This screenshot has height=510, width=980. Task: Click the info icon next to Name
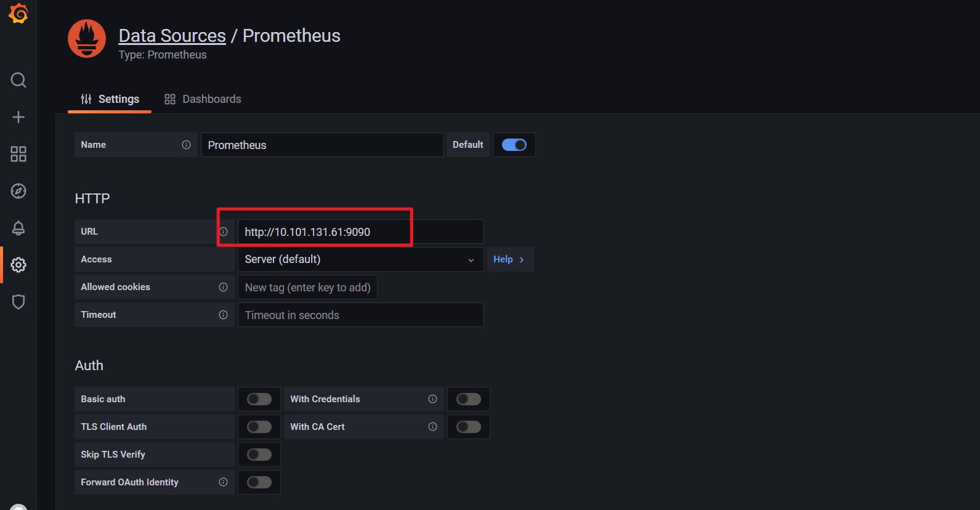point(186,145)
